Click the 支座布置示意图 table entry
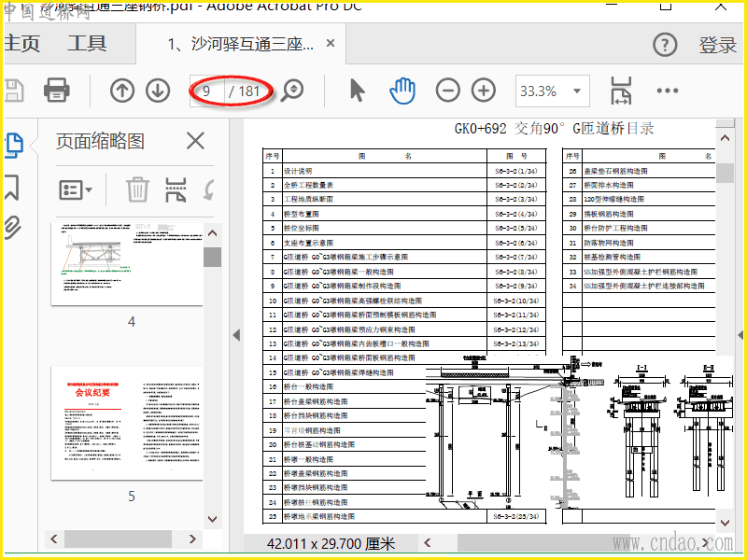This screenshot has width=747, height=560. (x=309, y=243)
